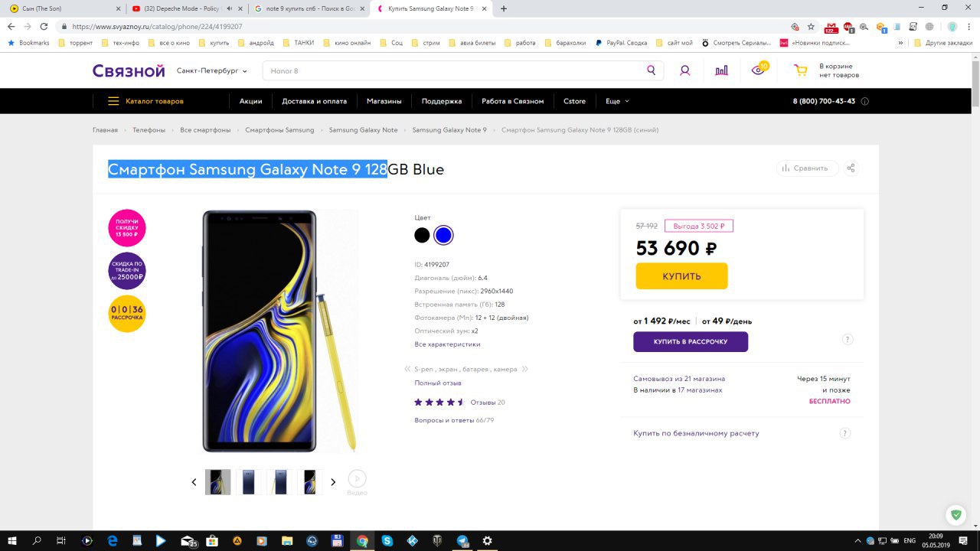The height and width of the screenshot is (551, 980).
Task: Expand the bookmarks overflow chevron
Action: 900,43
